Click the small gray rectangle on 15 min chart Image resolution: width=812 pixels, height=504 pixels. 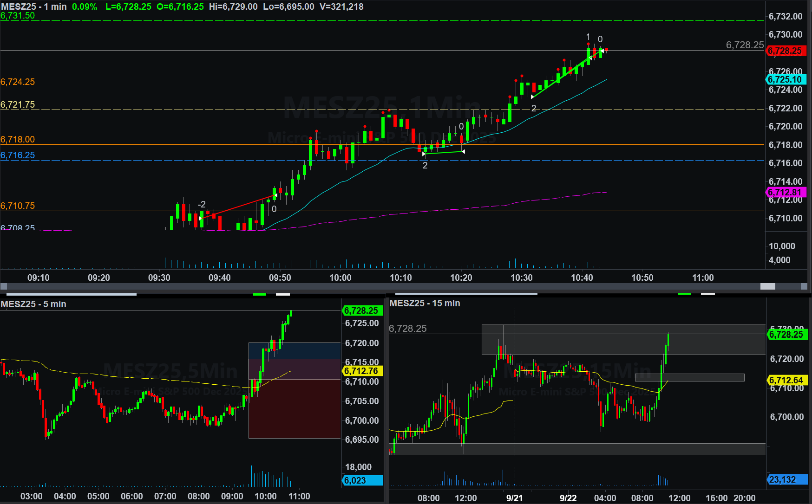coord(689,377)
